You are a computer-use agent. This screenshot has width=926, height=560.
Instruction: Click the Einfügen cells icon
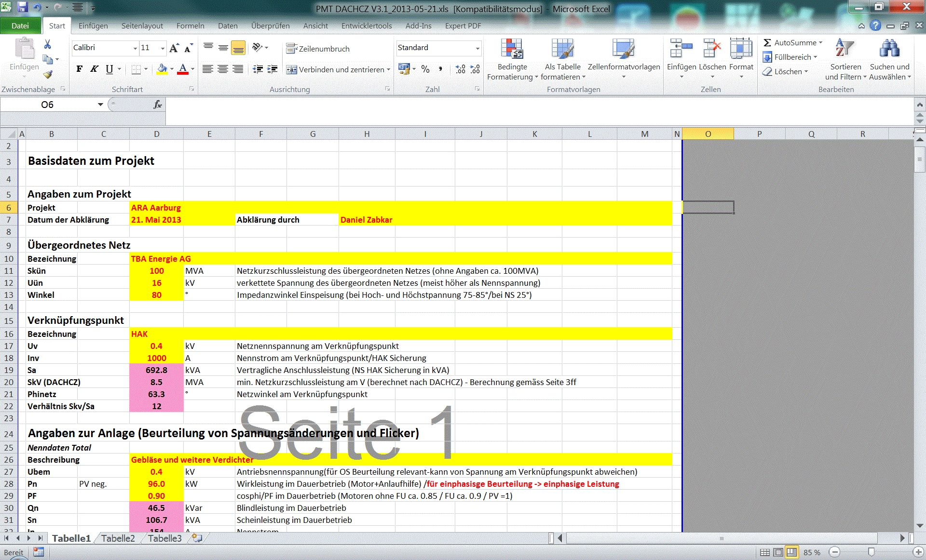[x=681, y=49]
